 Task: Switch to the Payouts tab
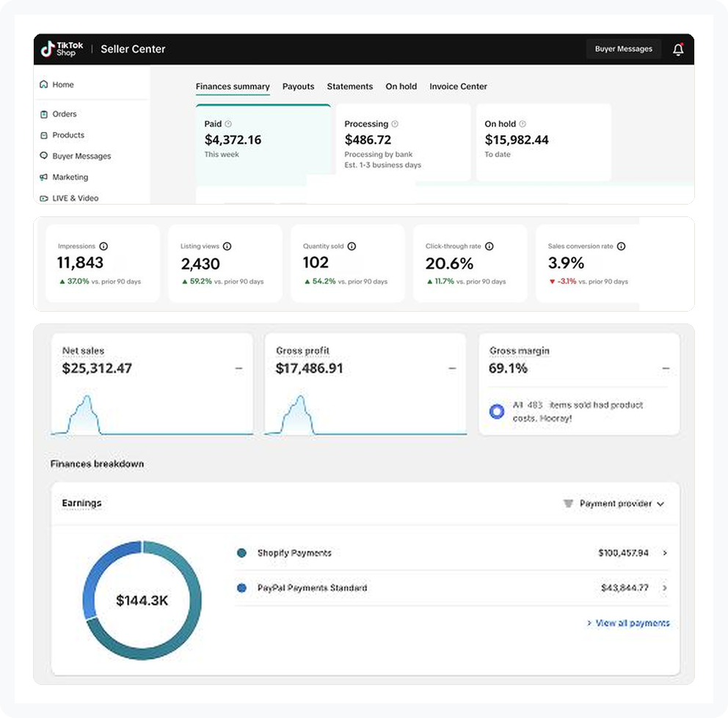[298, 87]
